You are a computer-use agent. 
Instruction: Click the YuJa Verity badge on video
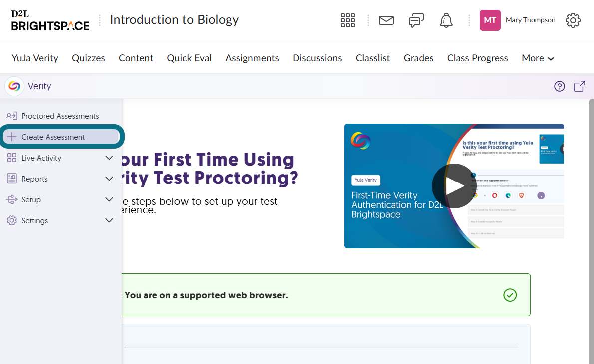pyautogui.click(x=365, y=180)
